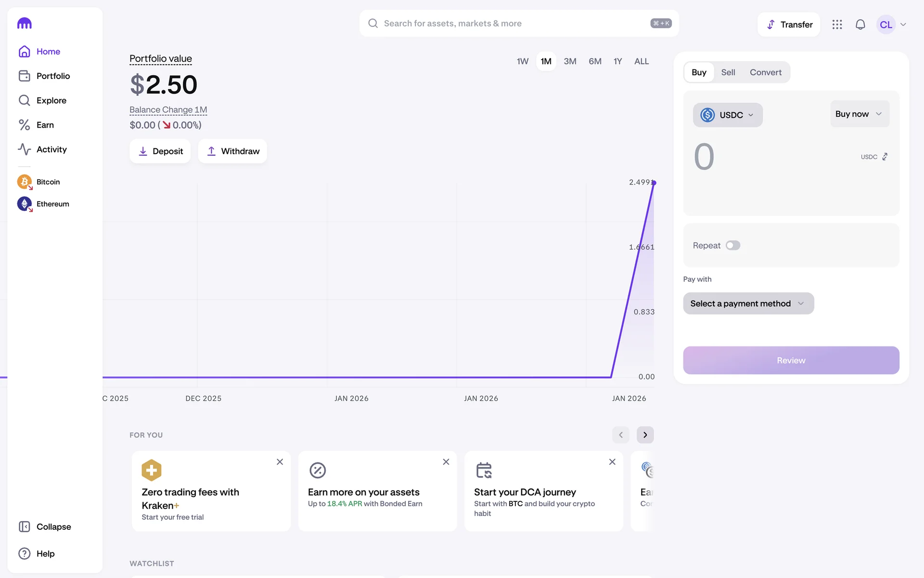This screenshot has height=578, width=924.
Task: Toggle the Repeat switch on
Action: pos(732,246)
